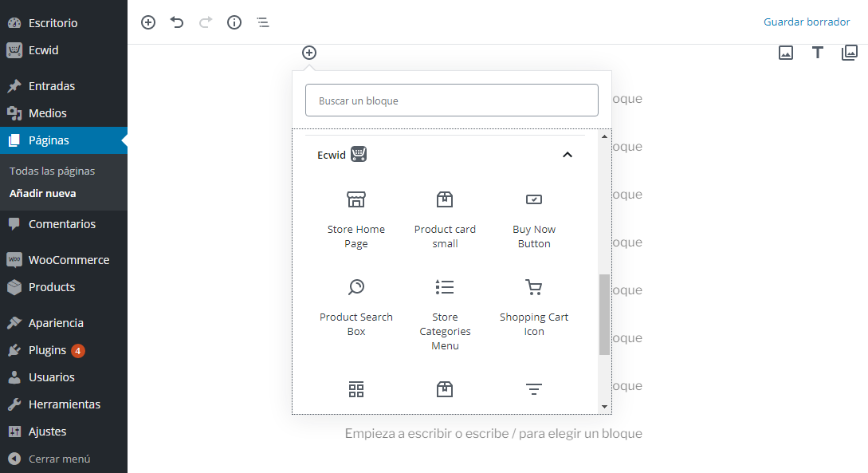Open block navigation list icon
The height and width of the screenshot is (473, 868).
[263, 22]
